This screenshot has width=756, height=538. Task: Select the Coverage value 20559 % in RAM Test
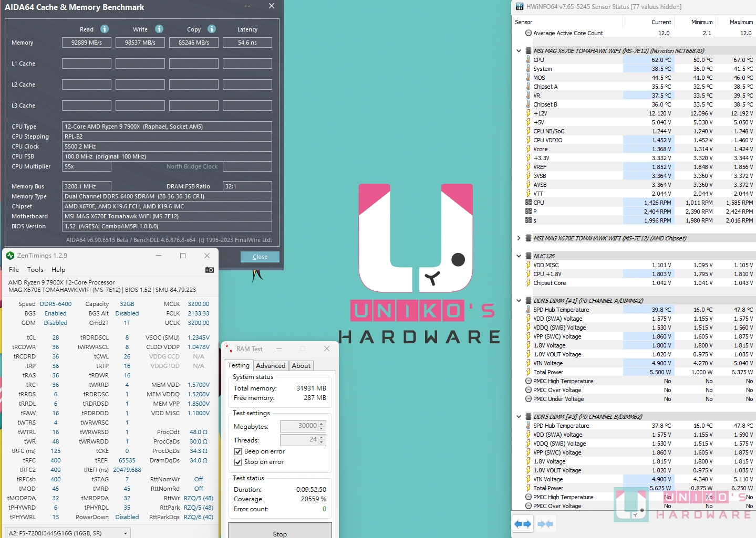[314, 499]
